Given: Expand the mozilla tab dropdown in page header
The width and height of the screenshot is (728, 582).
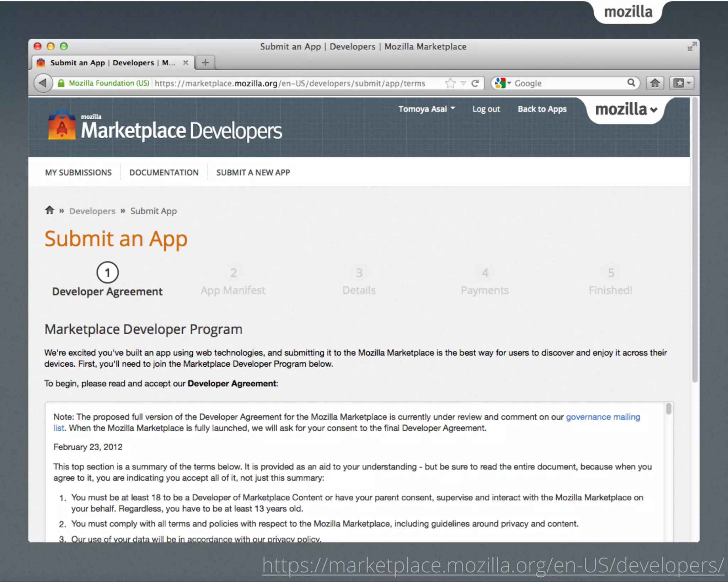Looking at the screenshot, I should [x=626, y=109].
